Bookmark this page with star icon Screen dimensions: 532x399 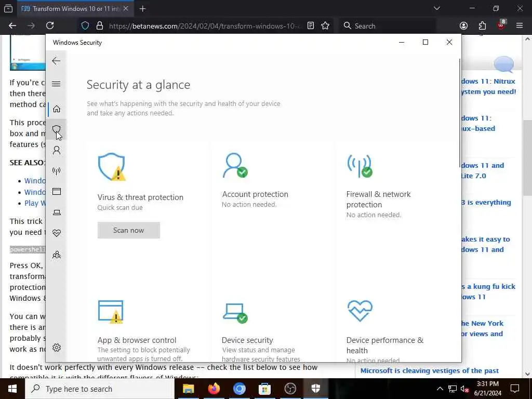(x=325, y=26)
